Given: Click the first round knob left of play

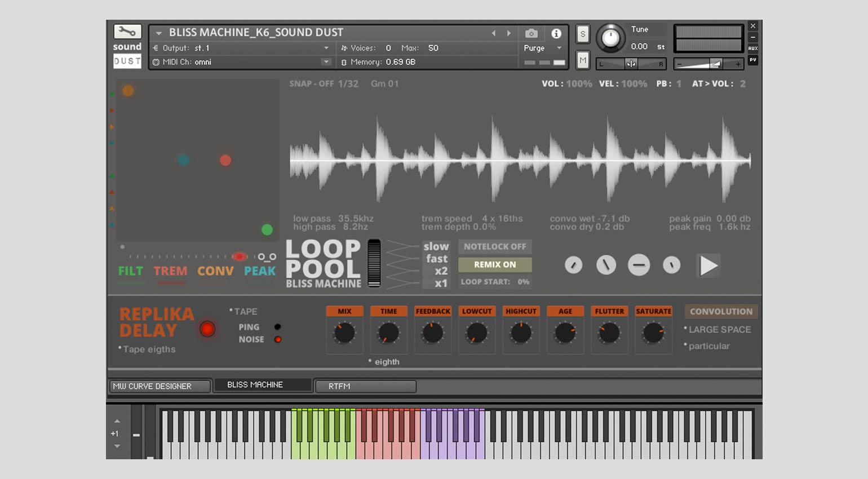Looking at the screenshot, I should [x=573, y=265].
